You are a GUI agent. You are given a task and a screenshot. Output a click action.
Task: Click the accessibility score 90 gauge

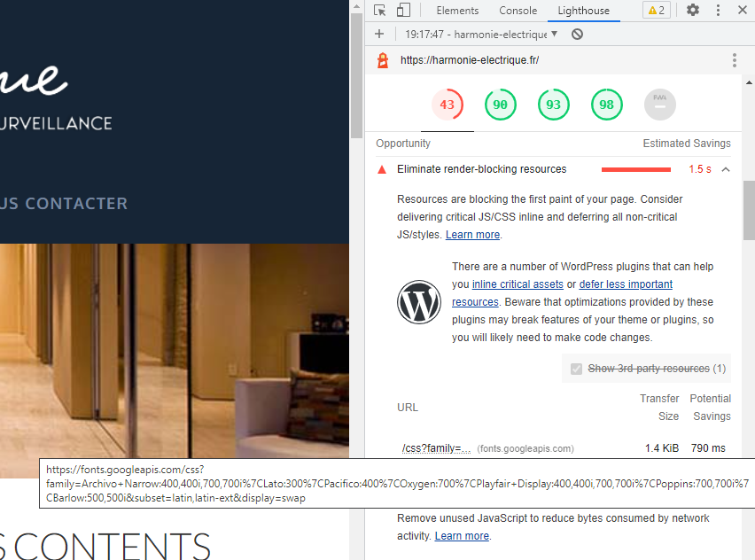[500, 105]
